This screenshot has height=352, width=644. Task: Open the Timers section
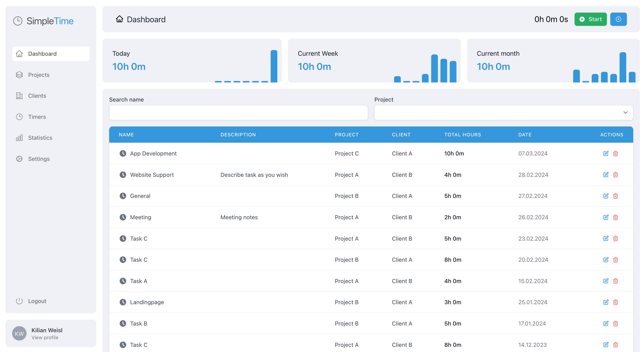[x=37, y=117]
